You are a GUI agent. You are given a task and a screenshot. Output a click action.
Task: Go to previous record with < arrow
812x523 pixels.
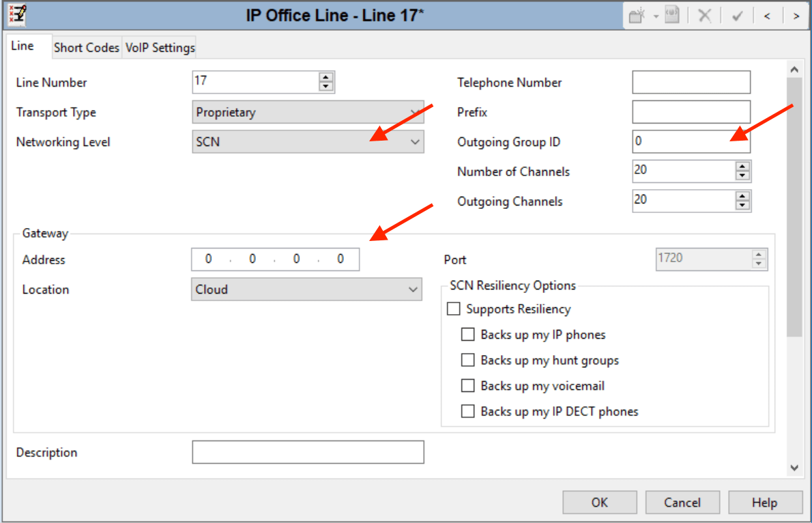pyautogui.click(x=767, y=16)
